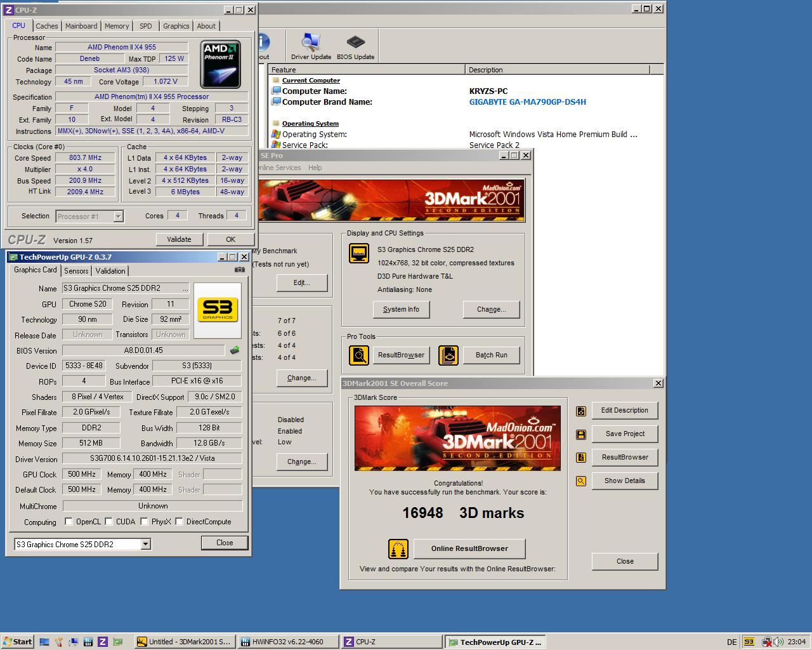The width and height of the screenshot is (812, 650).
Task: Open the Help menu in 3DMark
Action: click(315, 168)
